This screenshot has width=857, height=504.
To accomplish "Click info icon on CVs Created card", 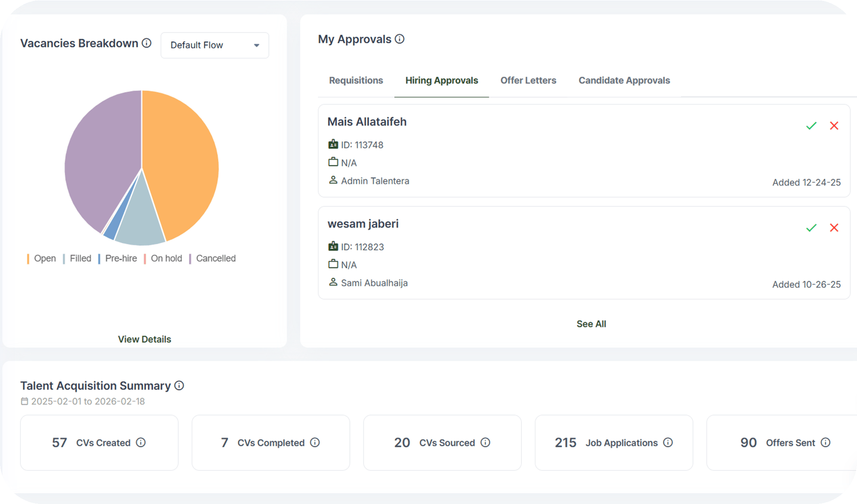I will pos(141,442).
